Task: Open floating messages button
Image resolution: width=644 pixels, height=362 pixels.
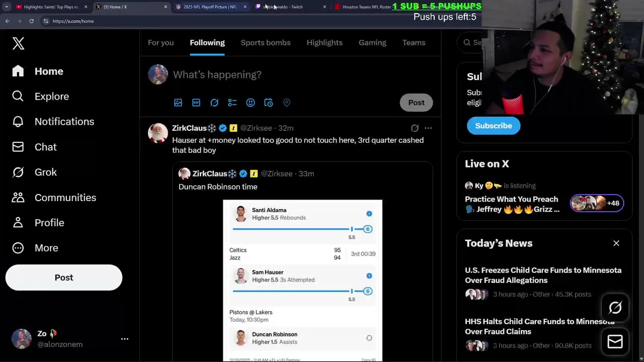Action: coord(615,342)
